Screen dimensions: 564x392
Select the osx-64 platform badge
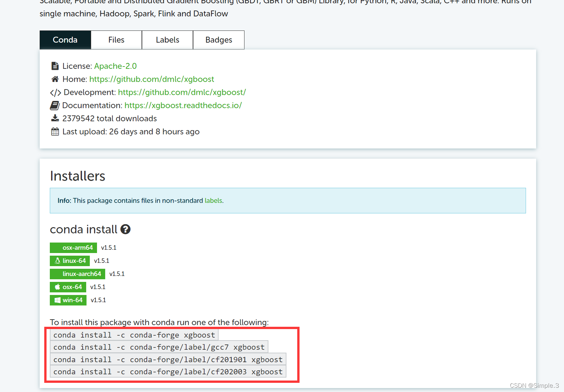(x=68, y=287)
